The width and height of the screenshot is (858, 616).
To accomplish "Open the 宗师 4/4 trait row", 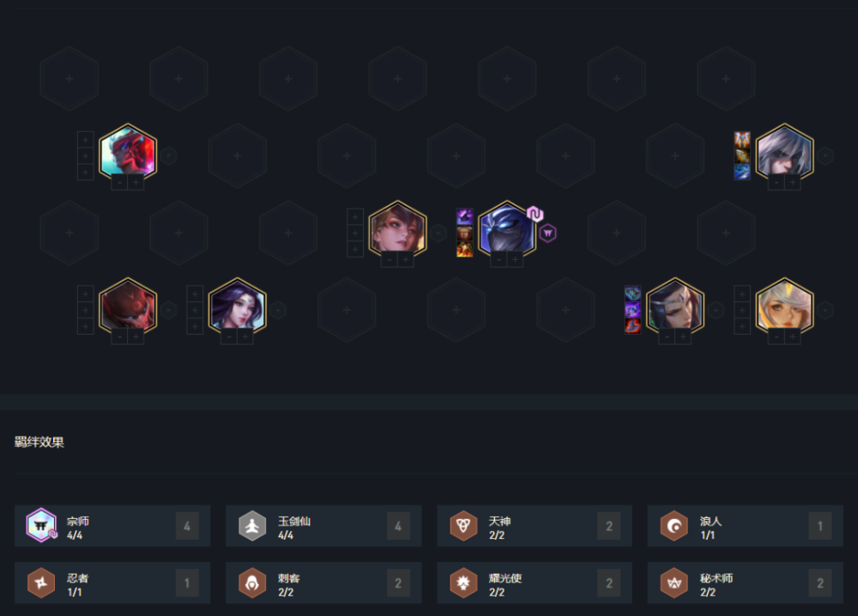I will tap(112, 526).
